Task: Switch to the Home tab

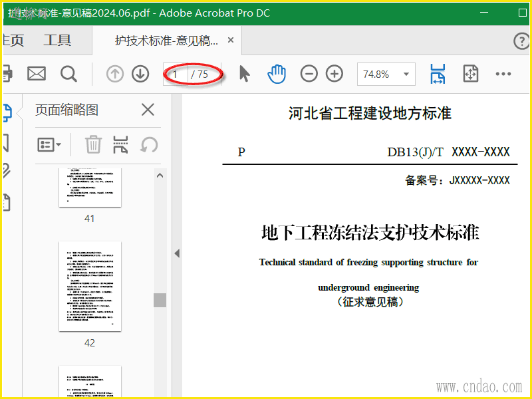Action: 13,41
